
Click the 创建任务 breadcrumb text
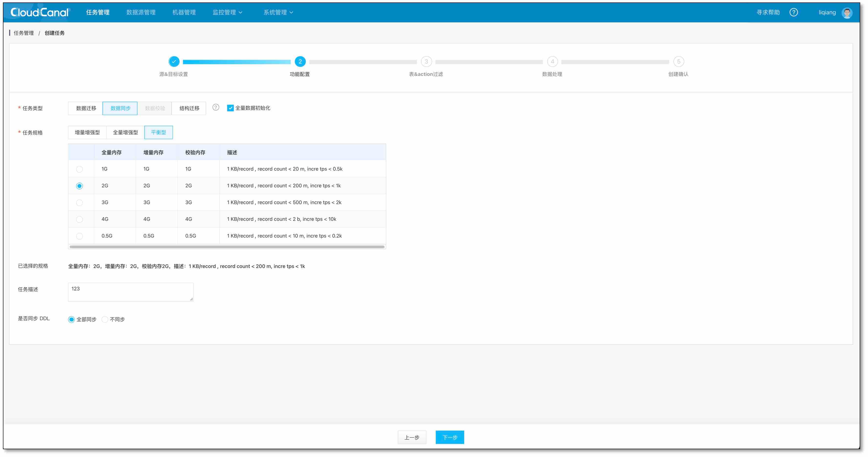[55, 33]
